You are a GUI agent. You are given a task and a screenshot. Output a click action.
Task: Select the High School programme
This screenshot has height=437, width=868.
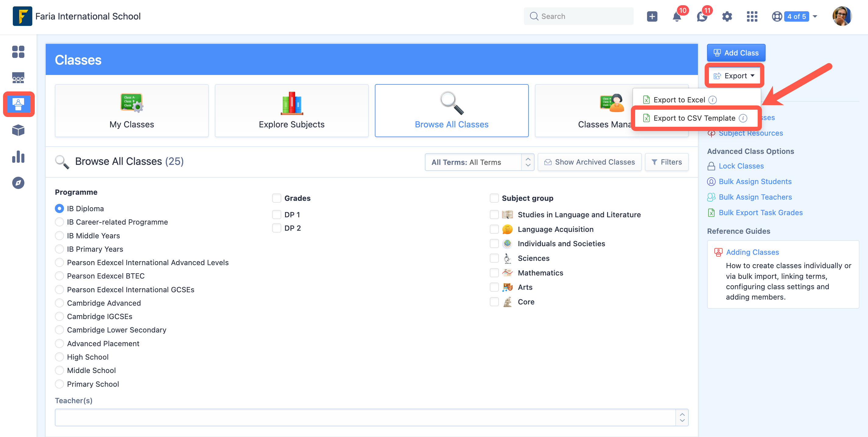pyautogui.click(x=59, y=357)
